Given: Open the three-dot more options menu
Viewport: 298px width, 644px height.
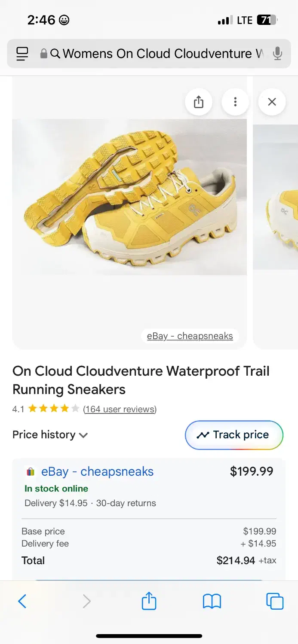Looking at the screenshot, I should coord(235,102).
